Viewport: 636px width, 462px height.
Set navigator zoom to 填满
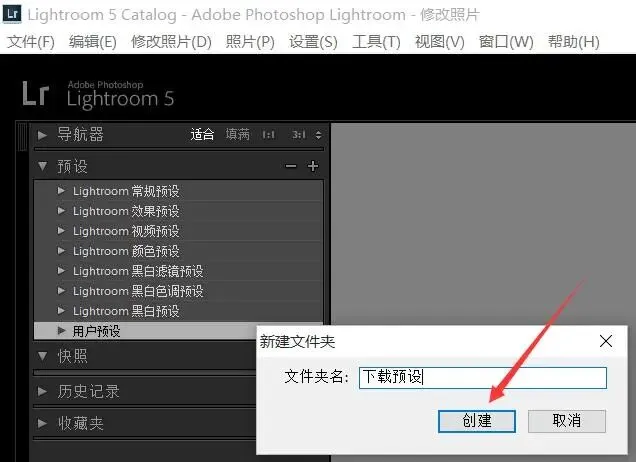click(237, 134)
